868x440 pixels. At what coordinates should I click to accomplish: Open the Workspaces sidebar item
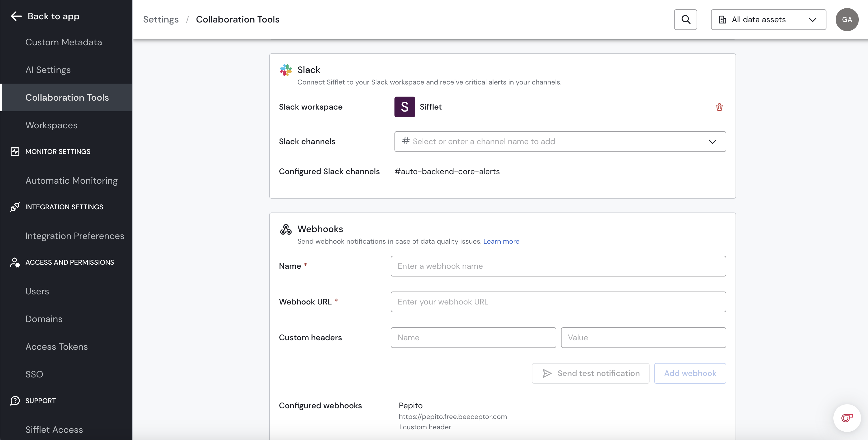pyautogui.click(x=51, y=125)
